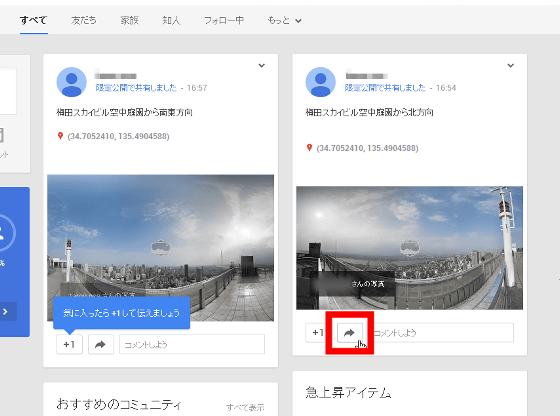Switch to the 友だち tab
This screenshot has height=416, width=560.
point(84,20)
